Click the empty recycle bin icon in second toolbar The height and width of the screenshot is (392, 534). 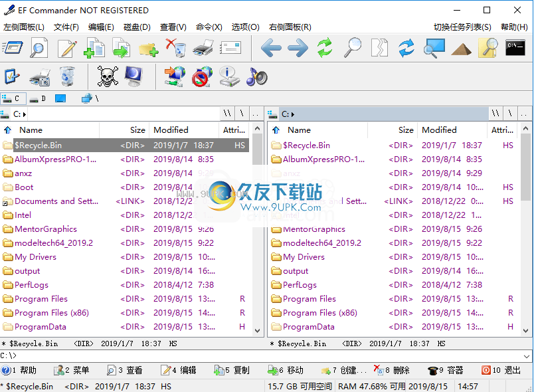(66, 76)
